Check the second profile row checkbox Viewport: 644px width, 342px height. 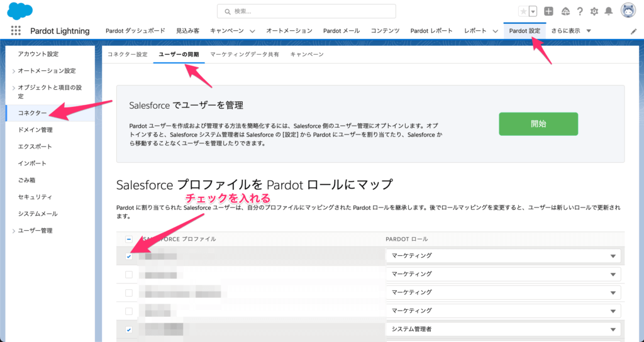(129, 275)
